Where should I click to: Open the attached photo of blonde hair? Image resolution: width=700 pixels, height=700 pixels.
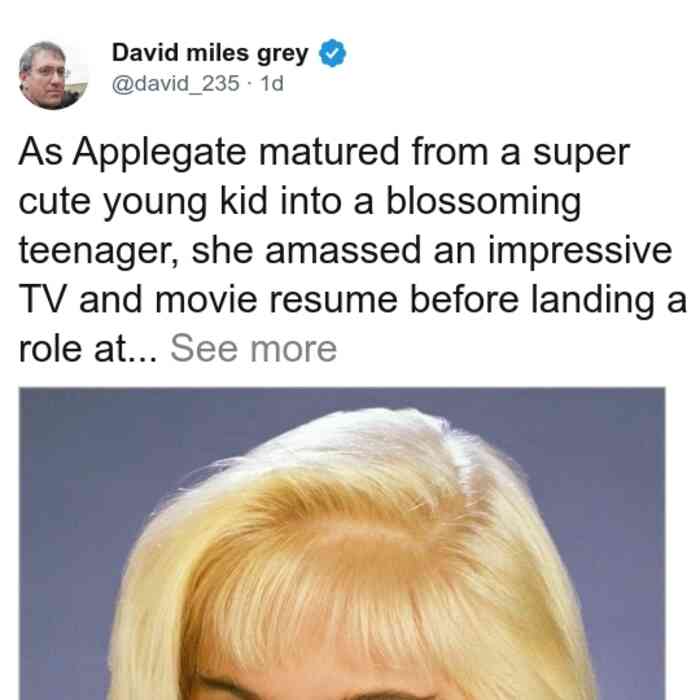pyautogui.click(x=342, y=543)
